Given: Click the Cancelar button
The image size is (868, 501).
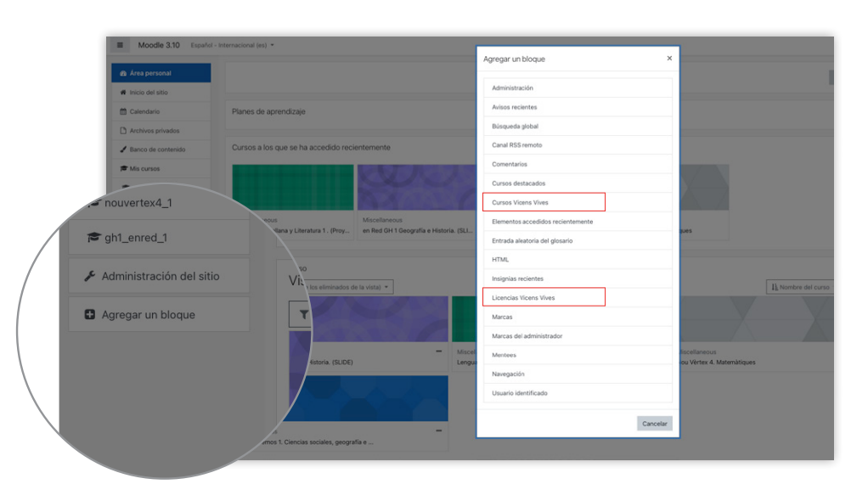Looking at the screenshot, I should coord(654,424).
